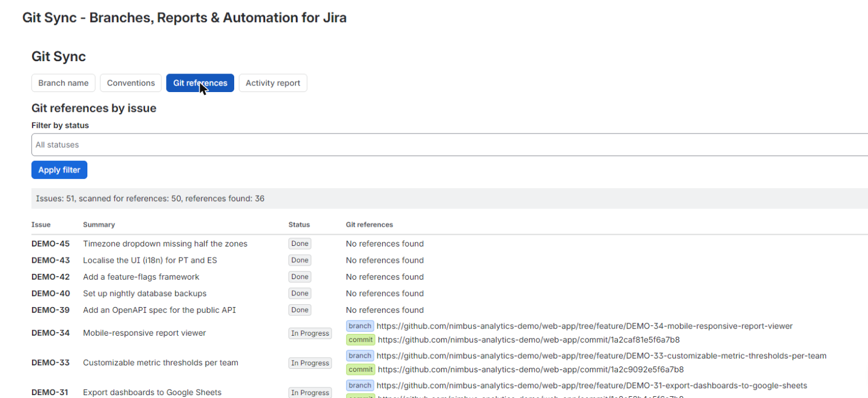Click the page title 'Git Sync - Branches, Reports & Automation for Jira'
This screenshot has height=398, width=868.
(184, 17)
